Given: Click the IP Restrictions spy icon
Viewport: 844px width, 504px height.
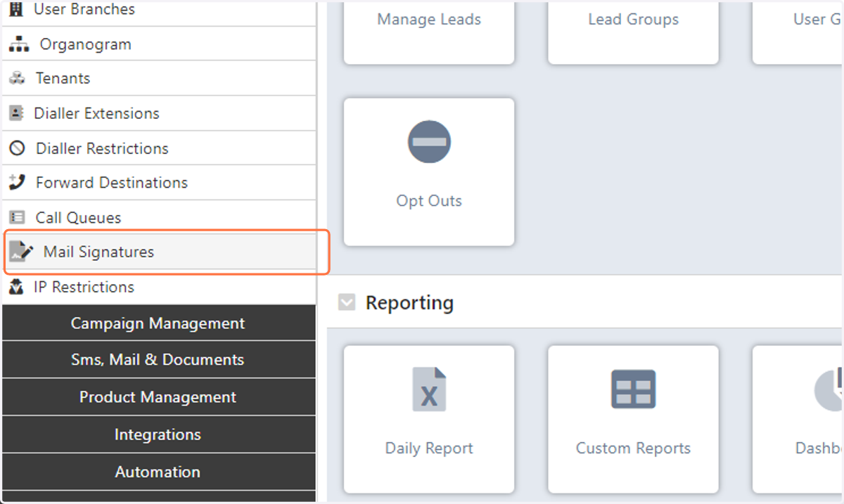Looking at the screenshot, I should pyautogui.click(x=16, y=287).
